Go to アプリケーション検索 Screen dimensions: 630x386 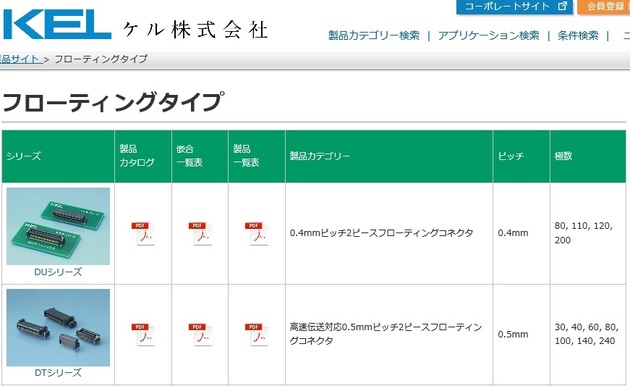pos(489,36)
